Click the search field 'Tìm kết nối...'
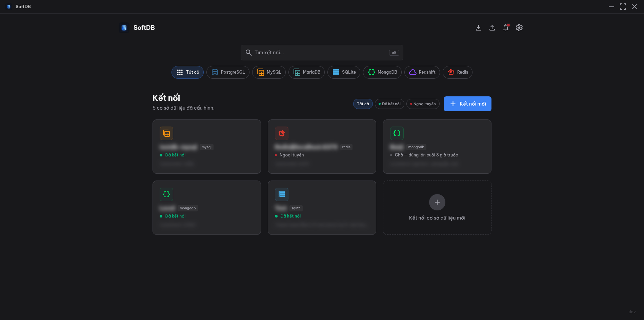The image size is (644, 320). click(x=321, y=53)
